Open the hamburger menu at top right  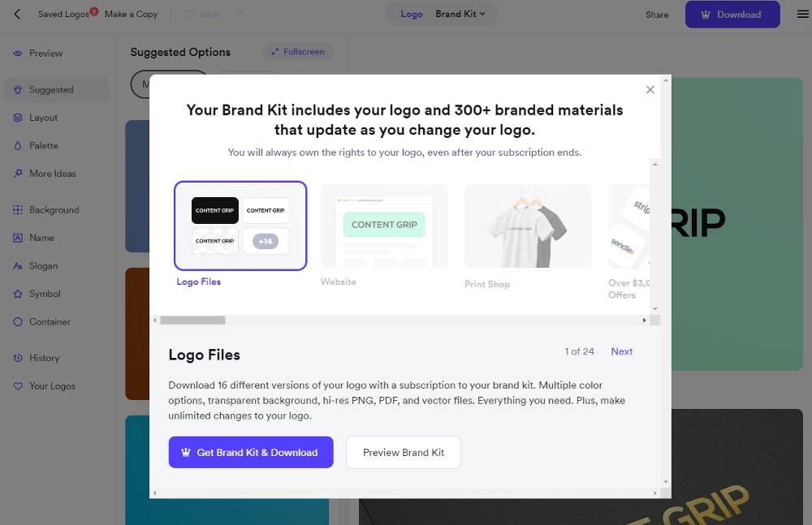pos(802,14)
